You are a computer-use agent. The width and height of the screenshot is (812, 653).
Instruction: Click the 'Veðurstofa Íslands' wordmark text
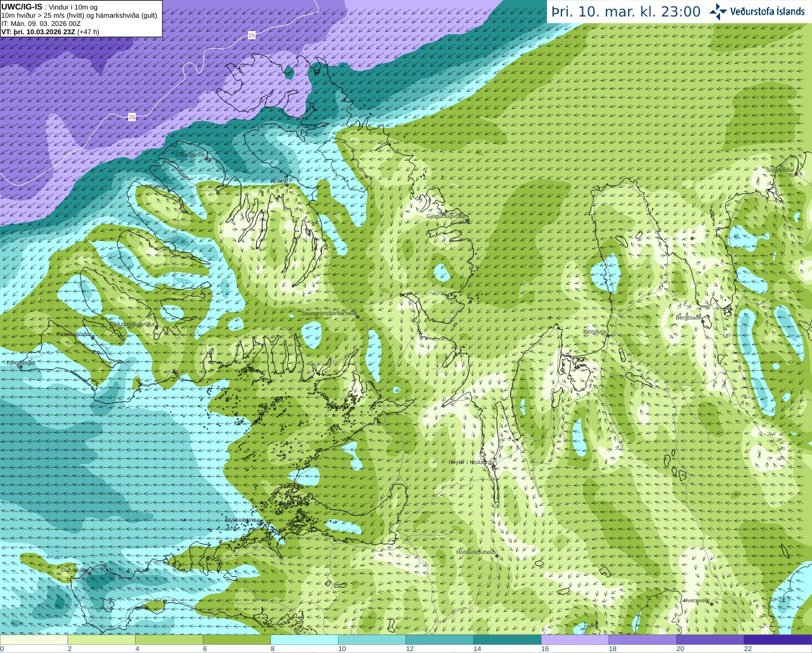click(767, 11)
